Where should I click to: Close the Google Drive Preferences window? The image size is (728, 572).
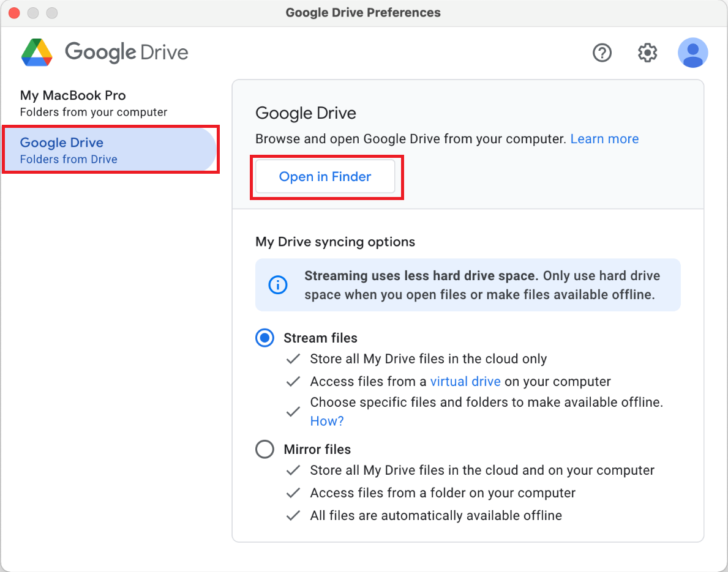[15, 12]
